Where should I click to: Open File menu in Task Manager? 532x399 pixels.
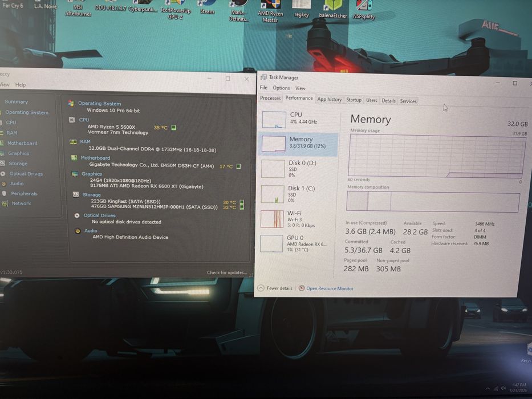tap(263, 88)
